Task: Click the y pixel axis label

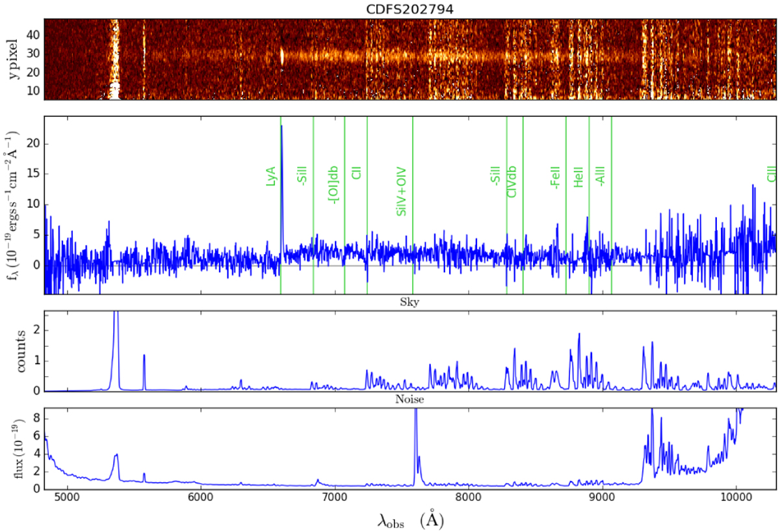Action: pyautogui.click(x=14, y=60)
